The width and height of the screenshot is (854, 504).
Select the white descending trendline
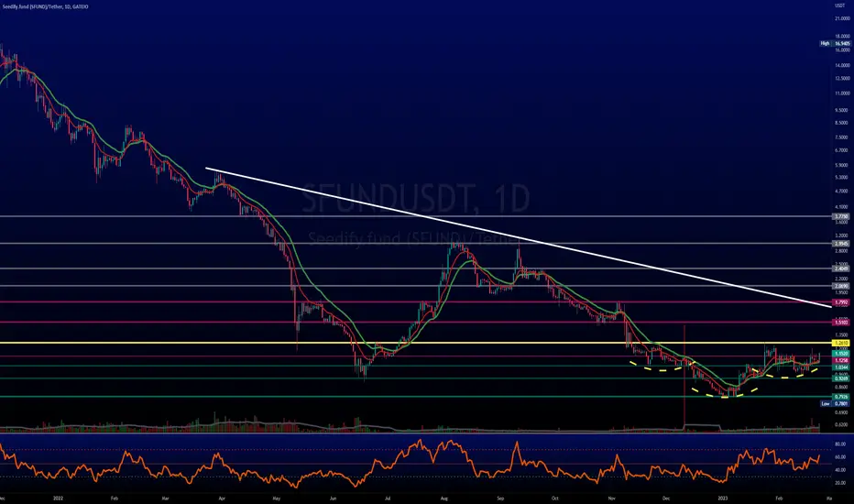tap(518, 237)
